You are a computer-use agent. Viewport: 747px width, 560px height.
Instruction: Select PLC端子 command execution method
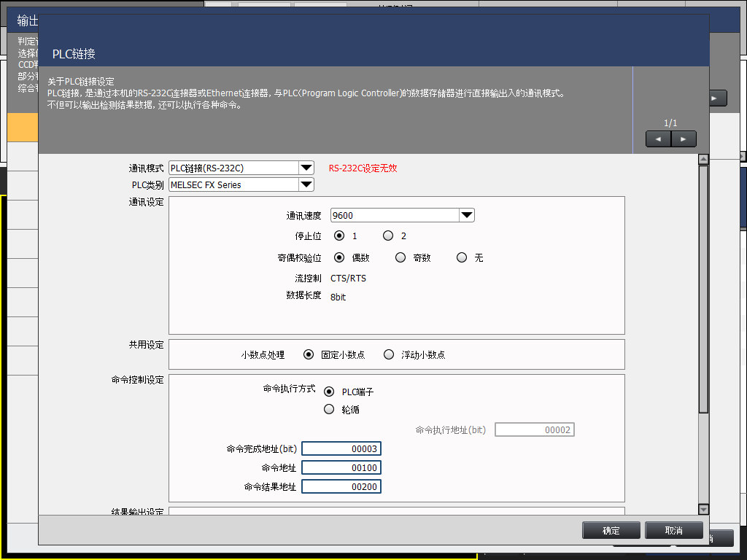[x=329, y=392]
